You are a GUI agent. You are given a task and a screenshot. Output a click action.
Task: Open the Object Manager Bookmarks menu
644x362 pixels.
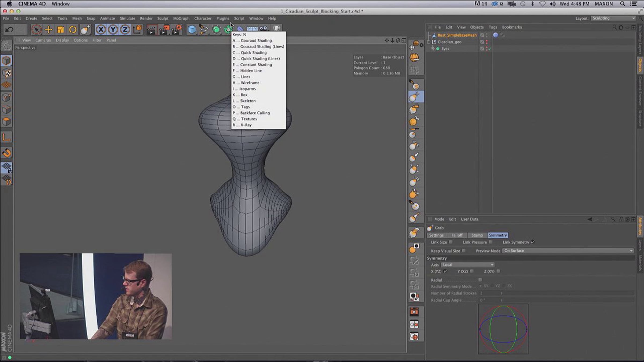point(512,27)
